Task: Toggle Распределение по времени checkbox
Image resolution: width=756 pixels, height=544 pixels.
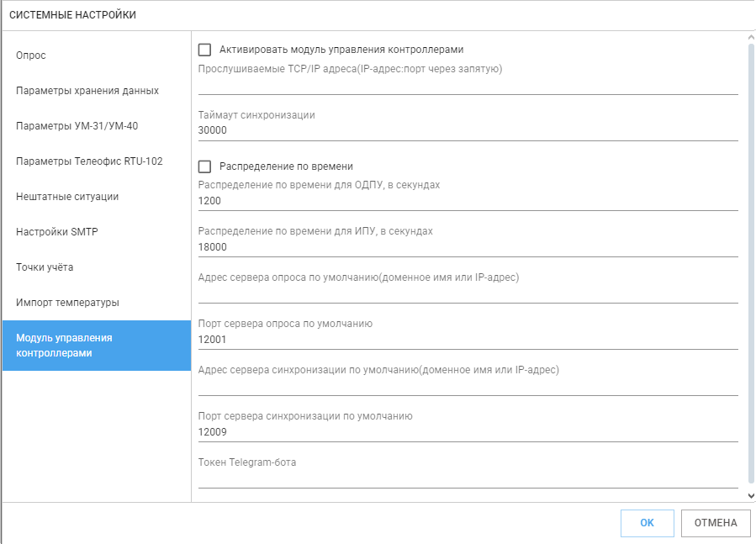Action: tap(204, 166)
